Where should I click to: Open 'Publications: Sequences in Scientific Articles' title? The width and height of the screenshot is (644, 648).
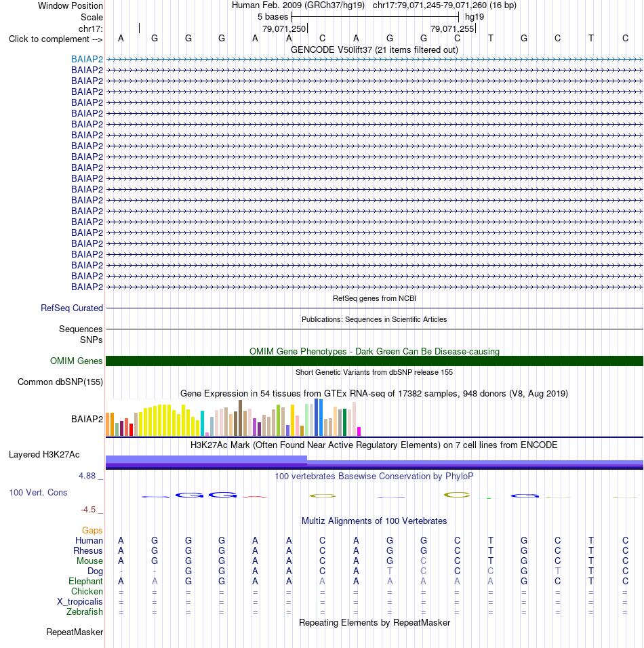374,319
